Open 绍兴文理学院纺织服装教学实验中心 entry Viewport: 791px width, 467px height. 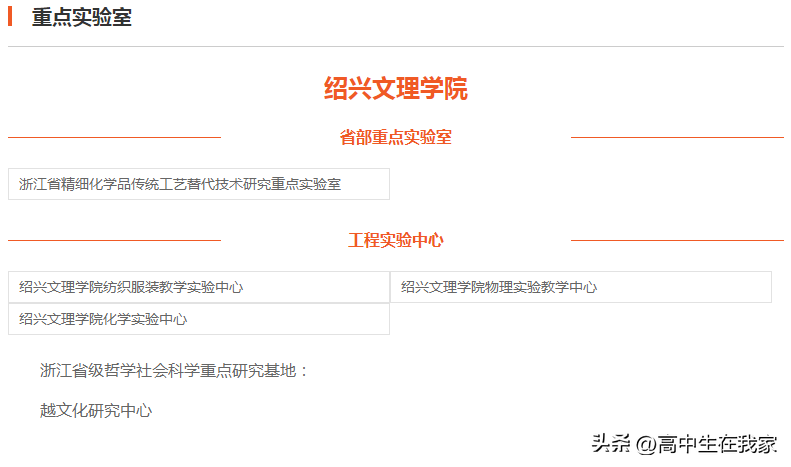pyautogui.click(x=131, y=287)
